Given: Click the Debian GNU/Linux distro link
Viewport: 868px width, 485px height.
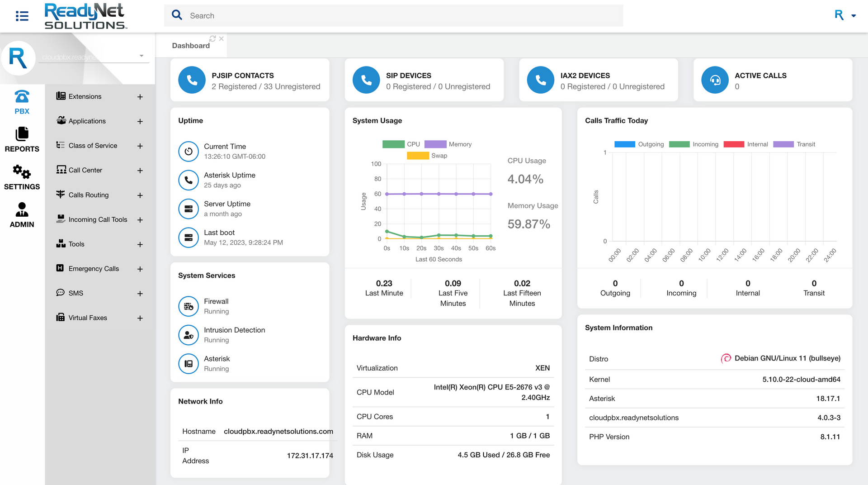Looking at the screenshot, I should click(x=787, y=358).
